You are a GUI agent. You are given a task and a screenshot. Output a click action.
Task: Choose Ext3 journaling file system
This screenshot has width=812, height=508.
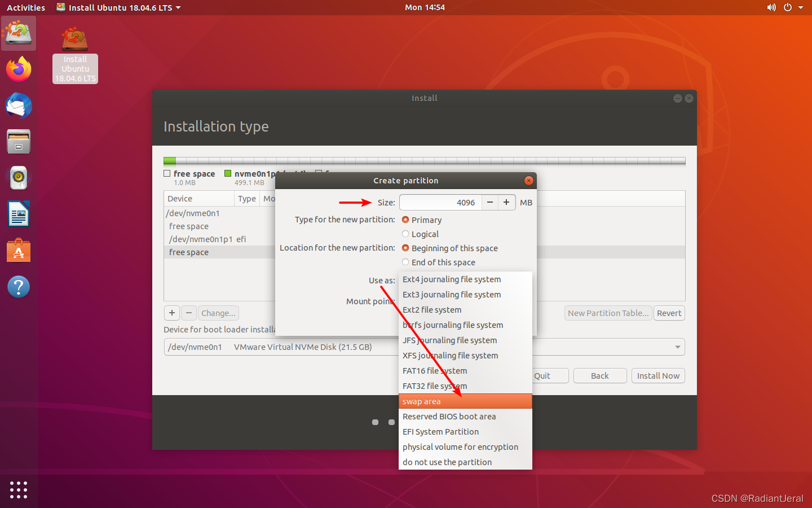click(465, 295)
